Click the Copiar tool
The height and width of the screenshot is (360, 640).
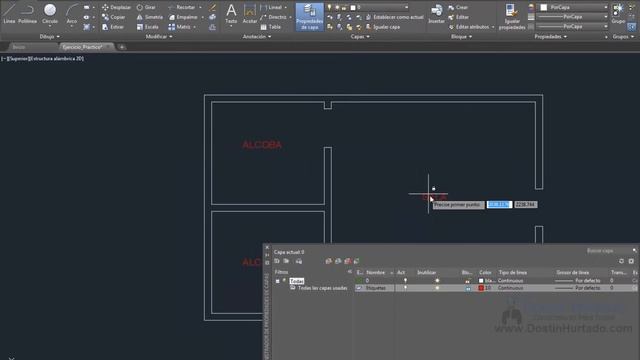[x=114, y=17]
